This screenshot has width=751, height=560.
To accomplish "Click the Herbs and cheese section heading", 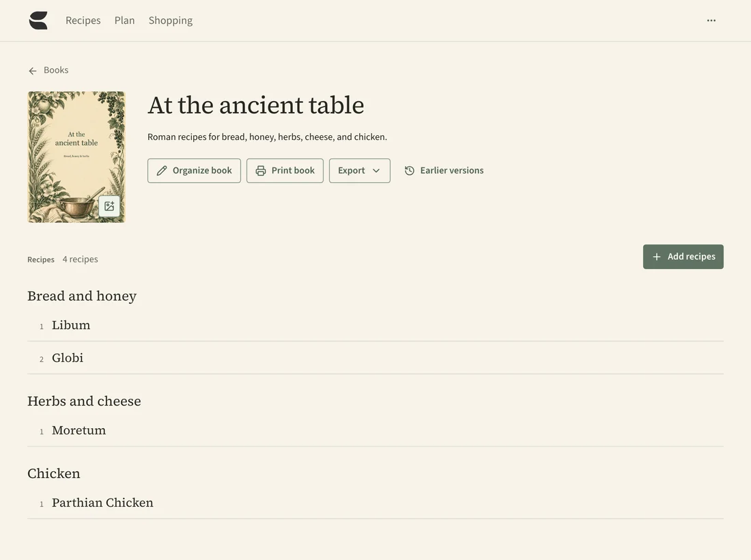I will [x=84, y=401].
